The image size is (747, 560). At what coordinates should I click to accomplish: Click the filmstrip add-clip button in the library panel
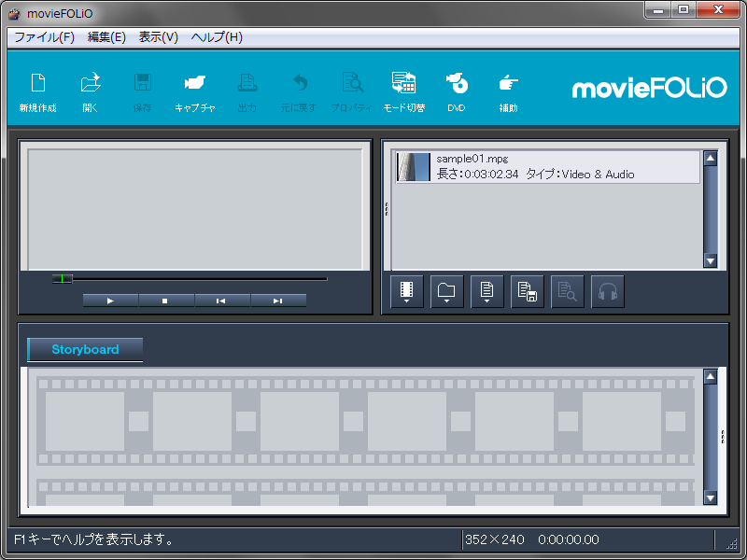(x=407, y=291)
